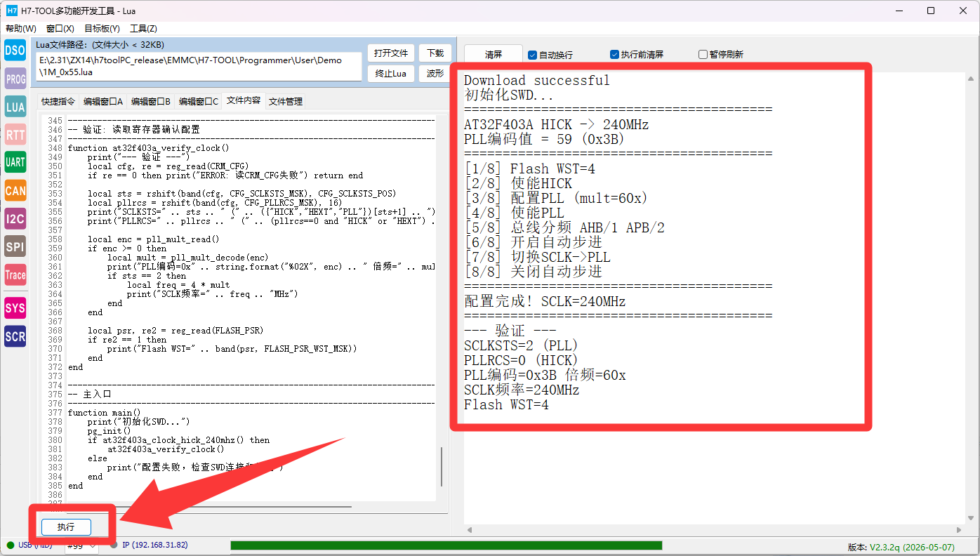
Task: Switch to the 编辑窗口B tab
Action: pos(151,102)
